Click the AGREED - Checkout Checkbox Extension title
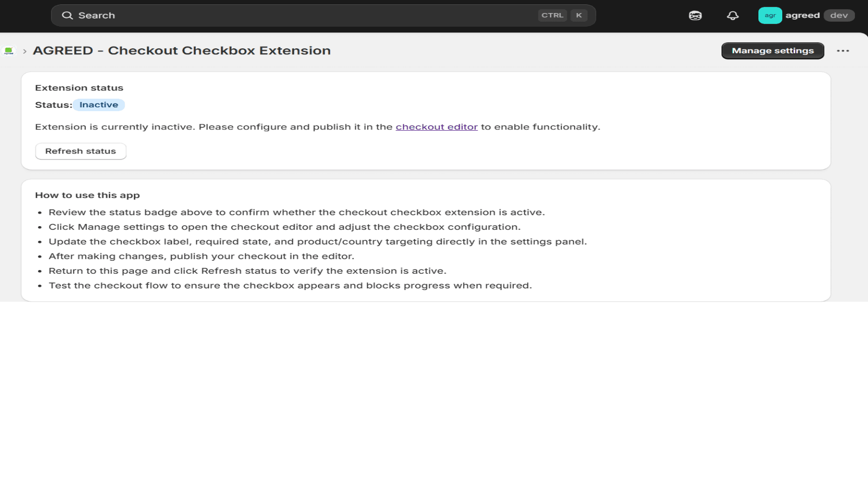This screenshot has height=488, width=868. point(182,50)
